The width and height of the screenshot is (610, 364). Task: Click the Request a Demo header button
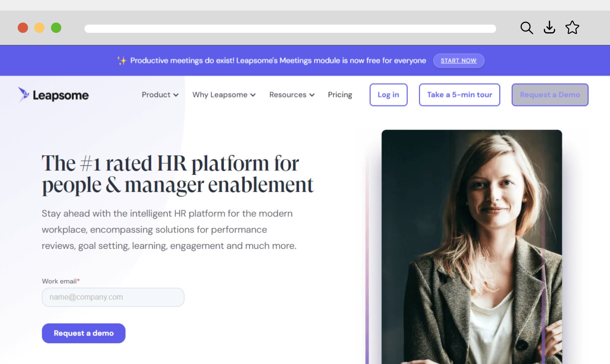(x=550, y=95)
